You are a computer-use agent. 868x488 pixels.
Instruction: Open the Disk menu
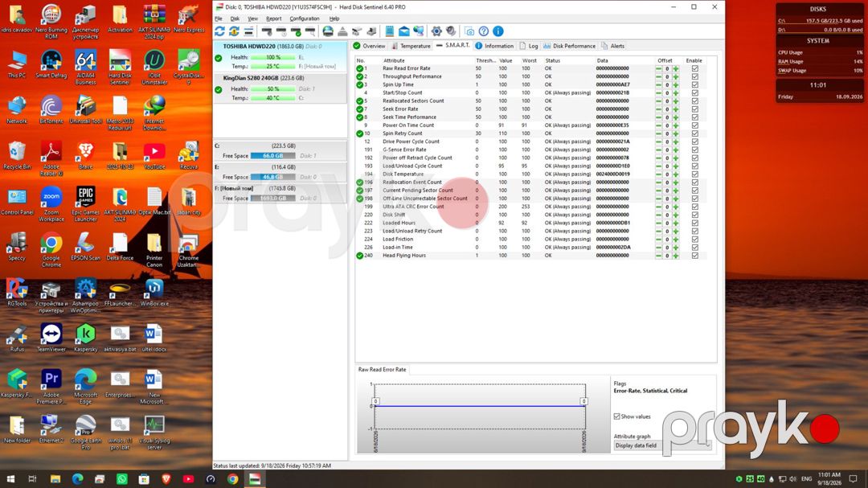coord(235,18)
